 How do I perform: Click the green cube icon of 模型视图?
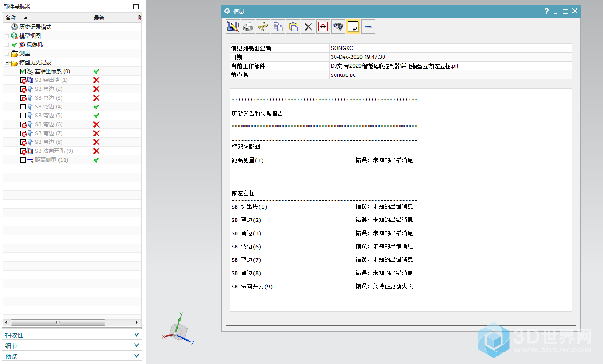[15, 36]
